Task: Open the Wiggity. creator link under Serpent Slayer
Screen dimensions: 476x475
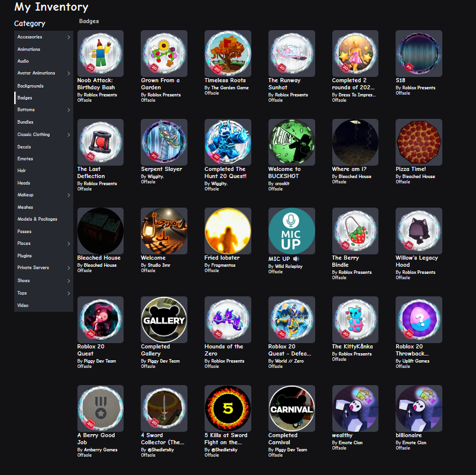Action: (156, 176)
